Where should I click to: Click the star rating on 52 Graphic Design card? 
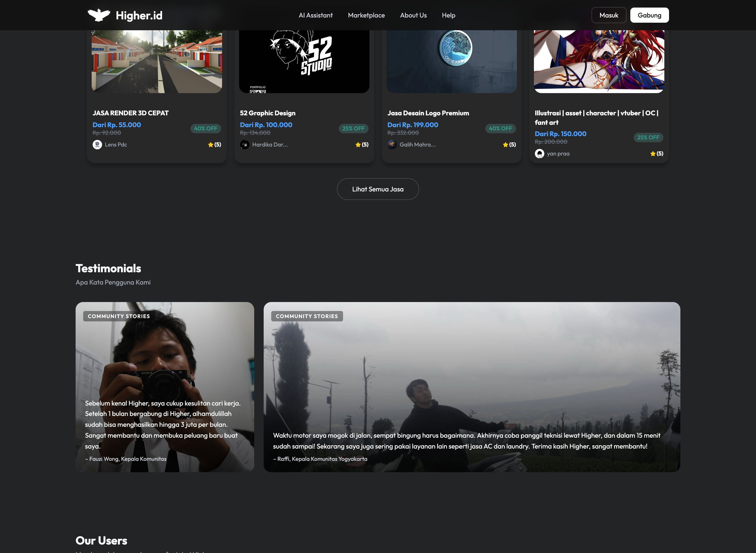pos(362,145)
